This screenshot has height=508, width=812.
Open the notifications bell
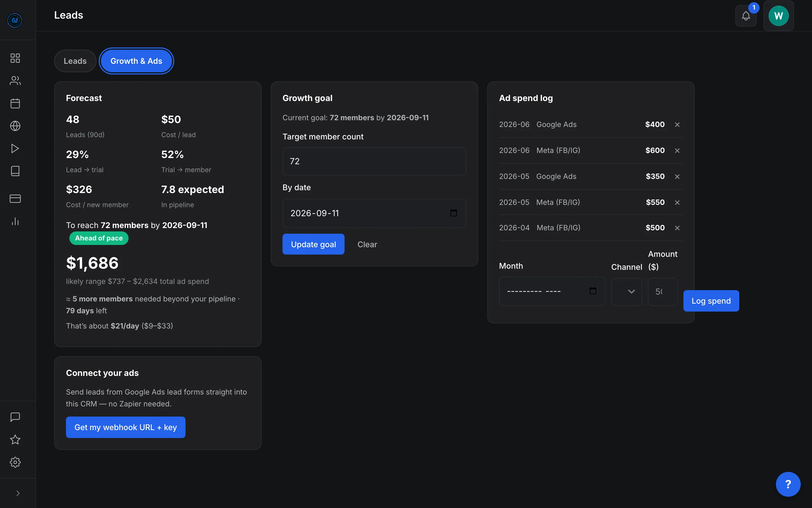[745, 16]
